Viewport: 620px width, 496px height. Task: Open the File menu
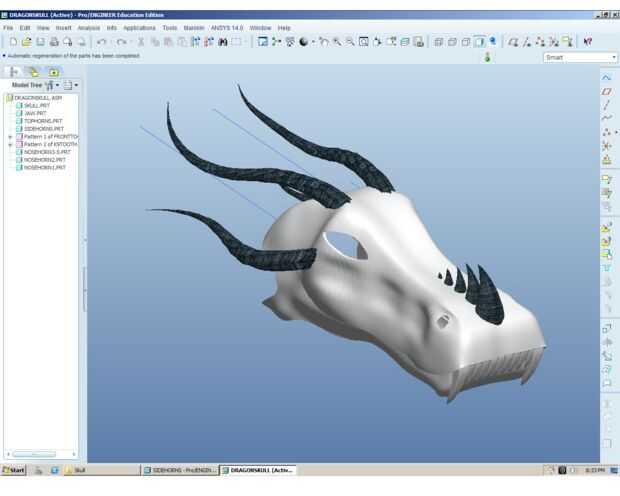[8, 28]
